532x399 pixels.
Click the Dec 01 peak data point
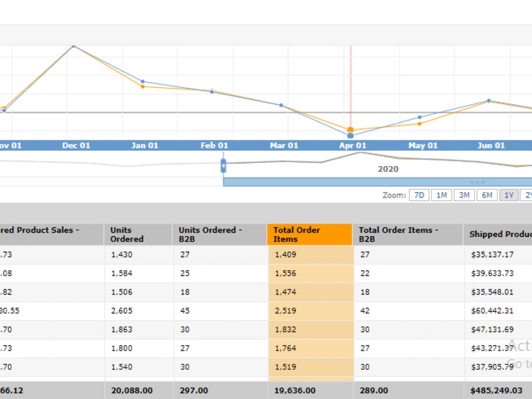point(73,46)
